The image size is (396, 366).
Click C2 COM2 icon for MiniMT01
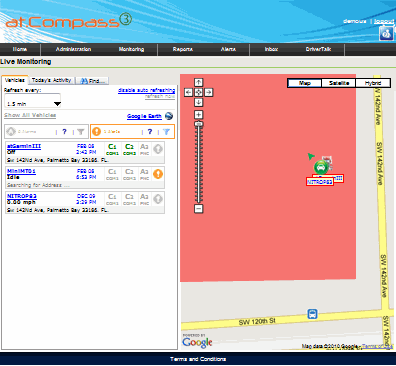coord(129,174)
